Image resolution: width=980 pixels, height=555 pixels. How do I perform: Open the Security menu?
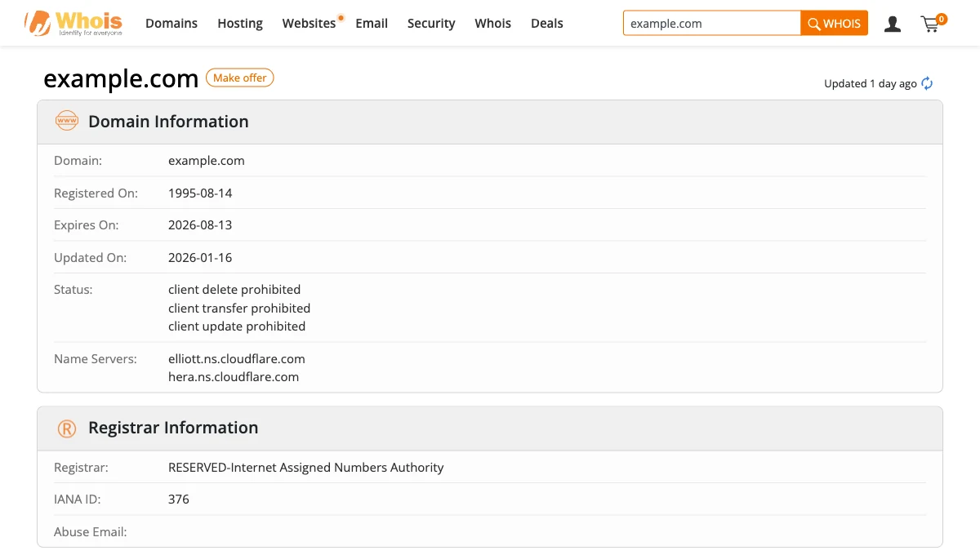click(x=431, y=24)
